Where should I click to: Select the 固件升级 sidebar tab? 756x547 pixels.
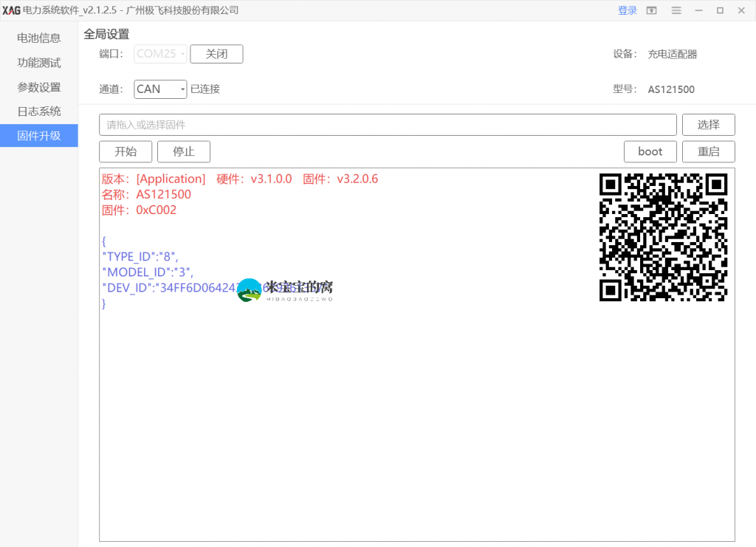pos(39,136)
